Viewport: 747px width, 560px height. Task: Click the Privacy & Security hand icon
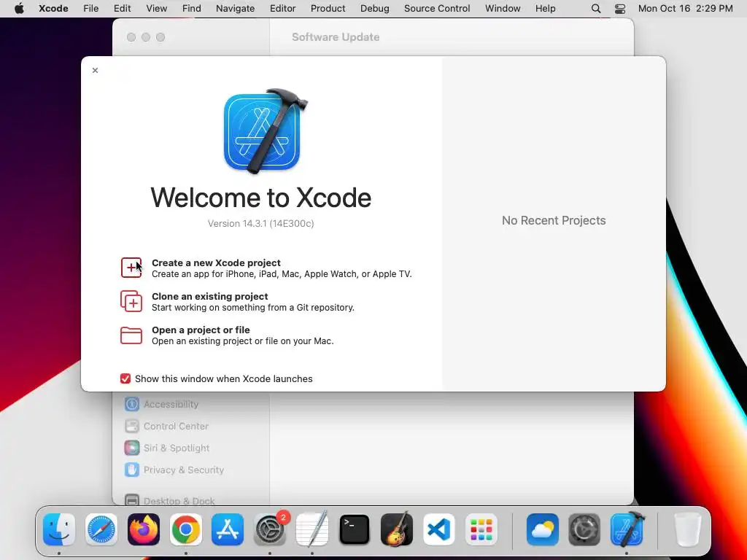[132, 470]
